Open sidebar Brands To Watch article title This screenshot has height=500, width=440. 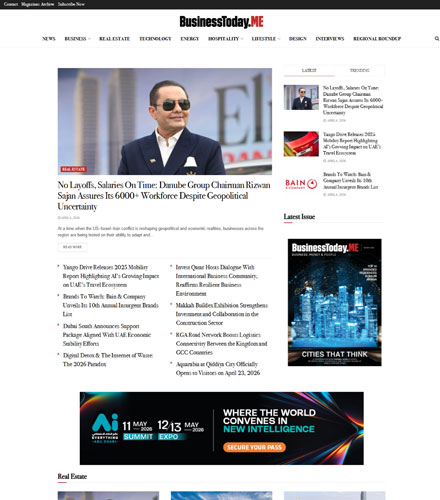(350, 180)
